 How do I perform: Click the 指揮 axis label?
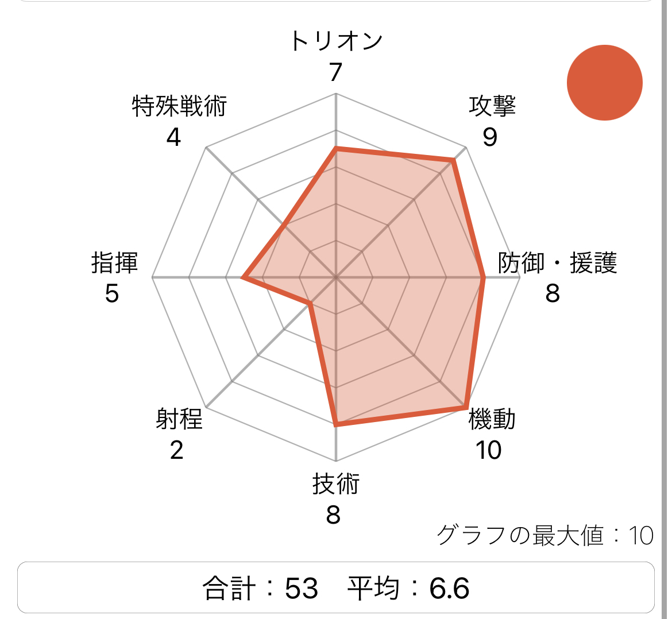(114, 263)
